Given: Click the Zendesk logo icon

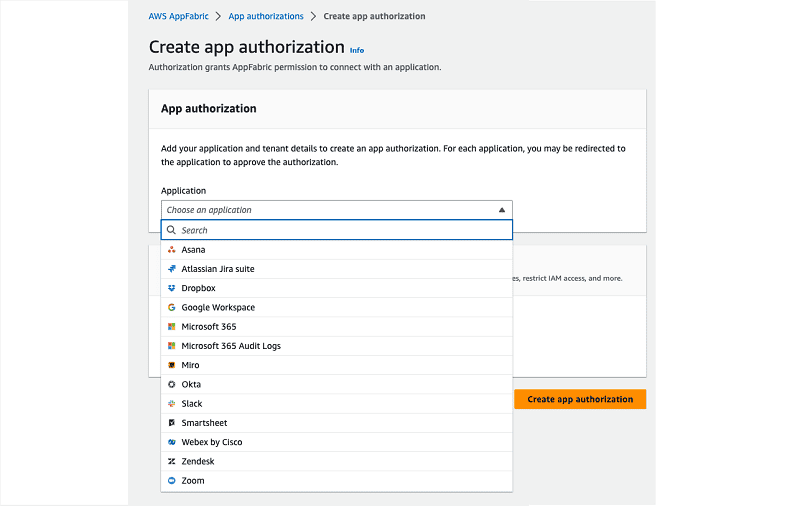Looking at the screenshot, I should tap(171, 461).
